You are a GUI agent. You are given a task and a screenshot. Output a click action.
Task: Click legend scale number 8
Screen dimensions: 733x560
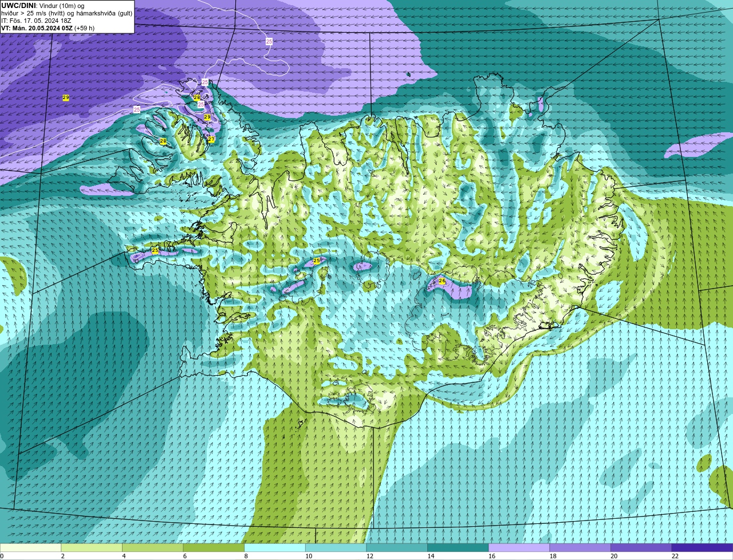point(246,556)
